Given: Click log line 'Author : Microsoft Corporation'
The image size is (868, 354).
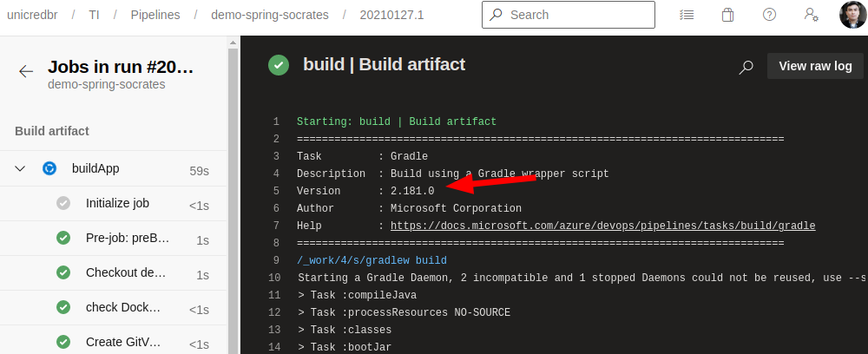Looking at the screenshot, I should click(409, 208).
